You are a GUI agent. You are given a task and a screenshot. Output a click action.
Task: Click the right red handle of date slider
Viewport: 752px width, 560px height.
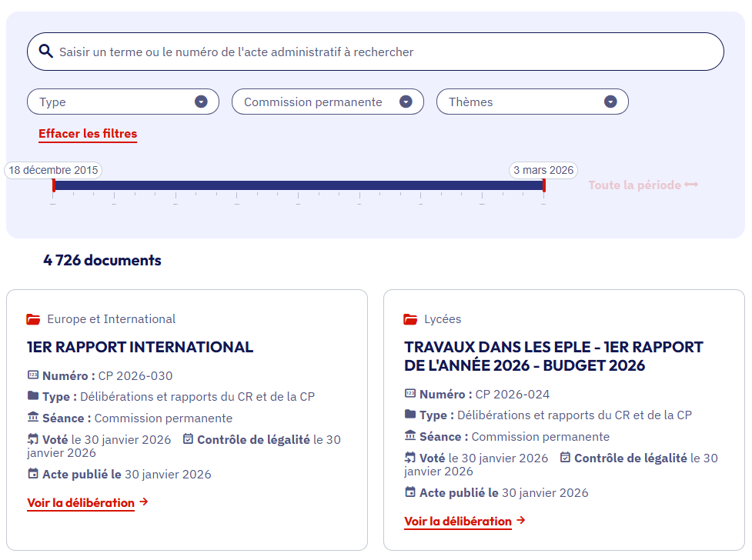click(x=544, y=185)
